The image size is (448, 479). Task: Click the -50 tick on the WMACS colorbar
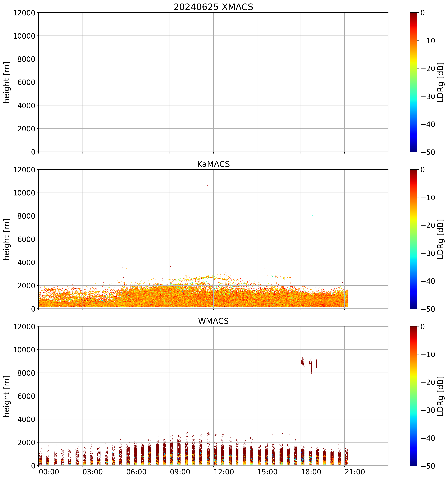point(428,466)
